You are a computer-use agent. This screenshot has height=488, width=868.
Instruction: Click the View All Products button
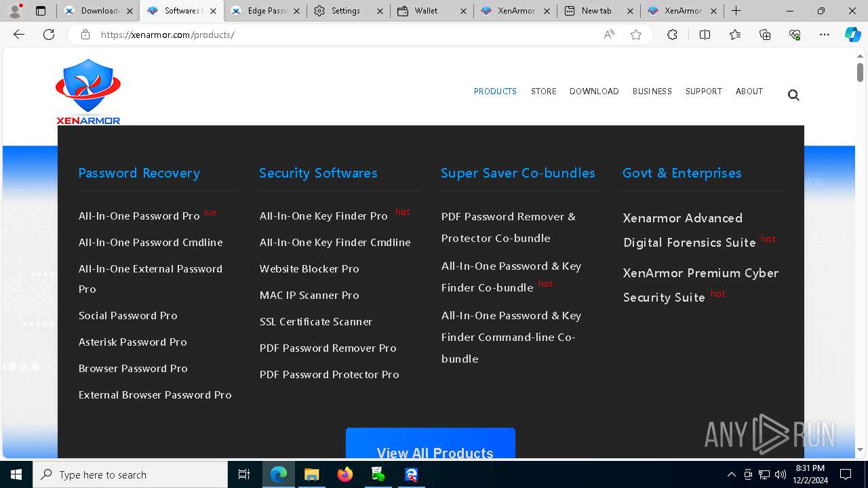431,443
